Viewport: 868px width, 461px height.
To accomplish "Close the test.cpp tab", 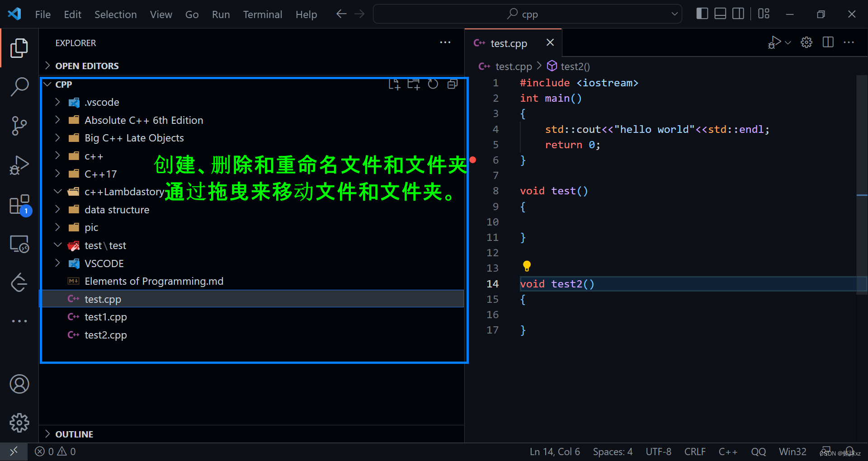I will 550,42.
